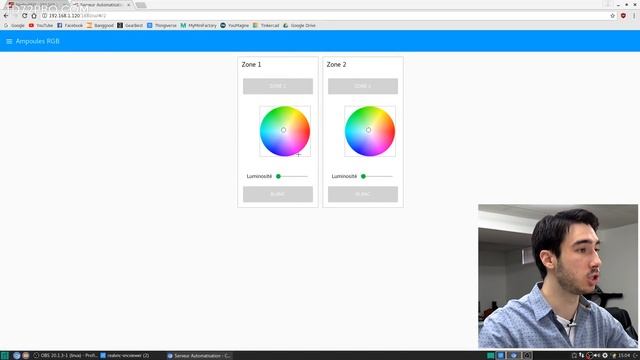Select the blue workspace switcher square
Viewport: 640px width, 360px height.
click(501, 356)
